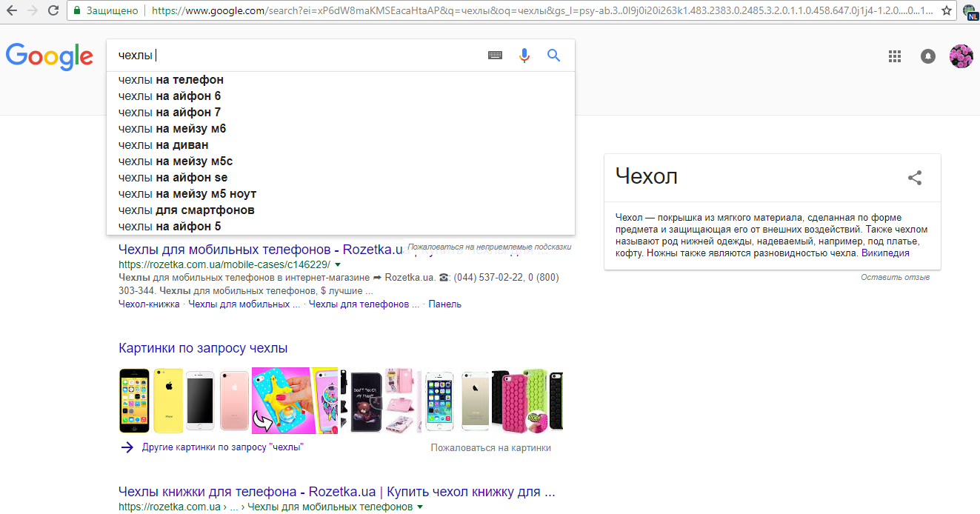
Task: Choose suggestion чехлы на айфон 6
Action: [x=341, y=96]
